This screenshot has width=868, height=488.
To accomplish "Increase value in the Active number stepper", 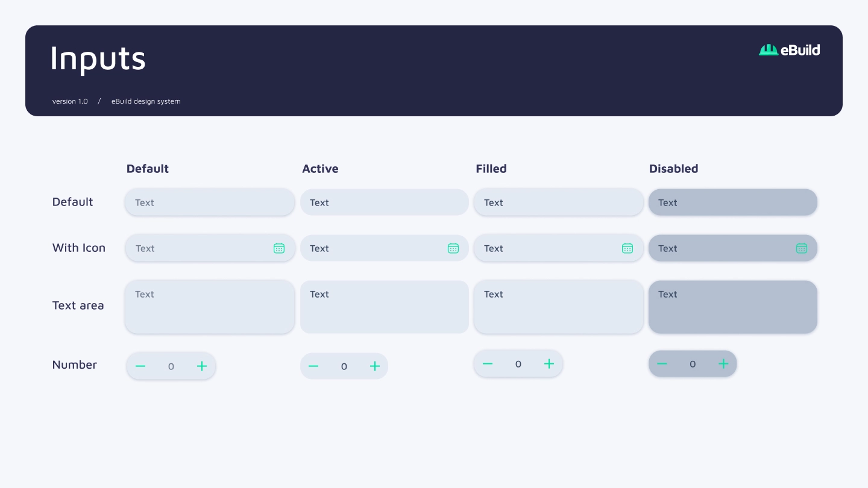I will pyautogui.click(x=375, y=366).
